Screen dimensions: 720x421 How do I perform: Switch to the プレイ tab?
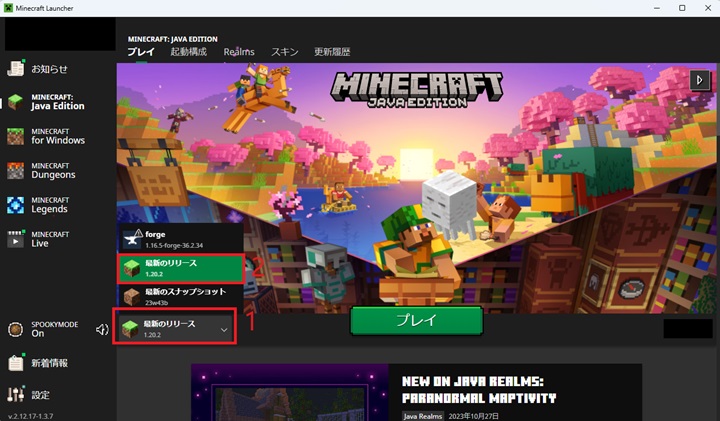pos(141,52)
